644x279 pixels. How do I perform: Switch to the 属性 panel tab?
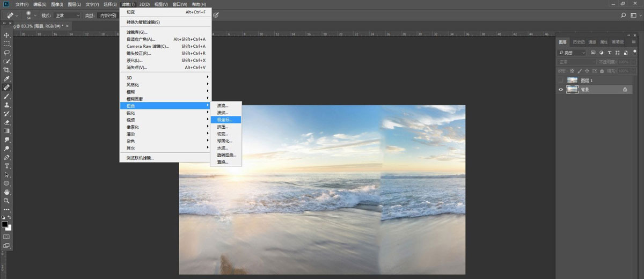coord(604,42)
